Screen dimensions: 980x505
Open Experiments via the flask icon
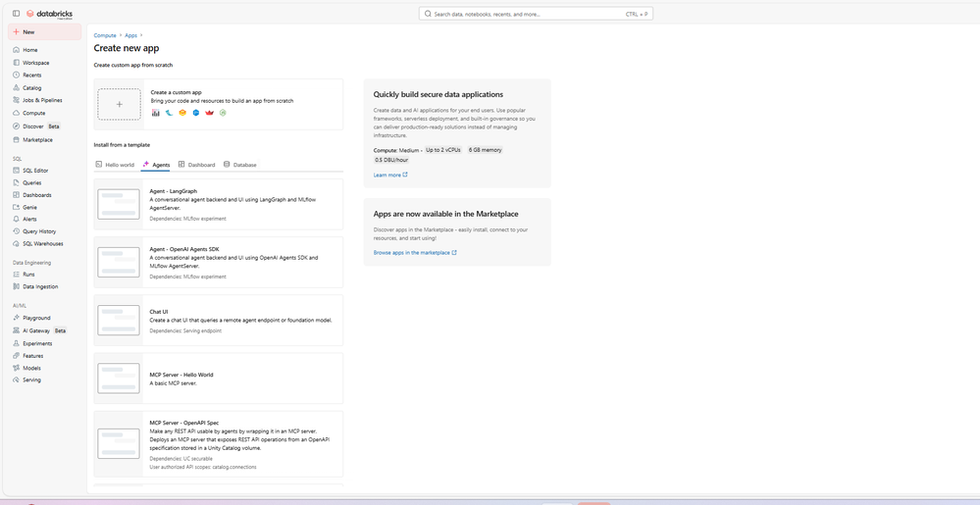(17, 344)
